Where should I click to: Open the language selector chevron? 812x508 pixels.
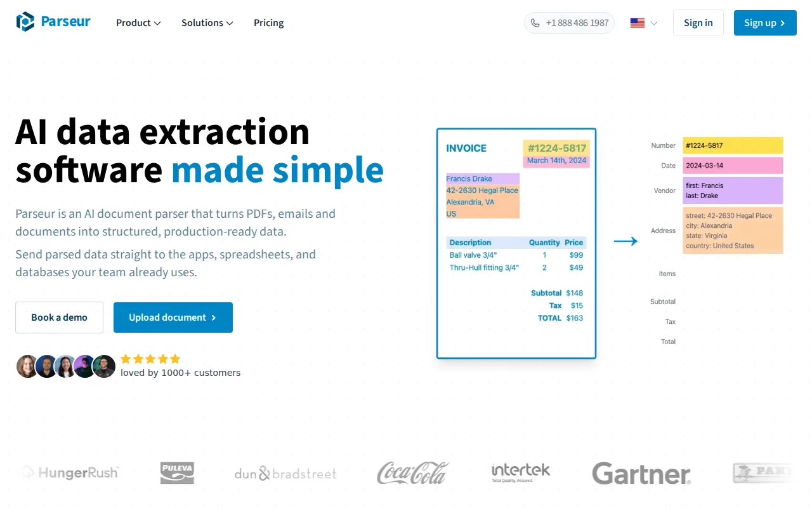point(654,23)
